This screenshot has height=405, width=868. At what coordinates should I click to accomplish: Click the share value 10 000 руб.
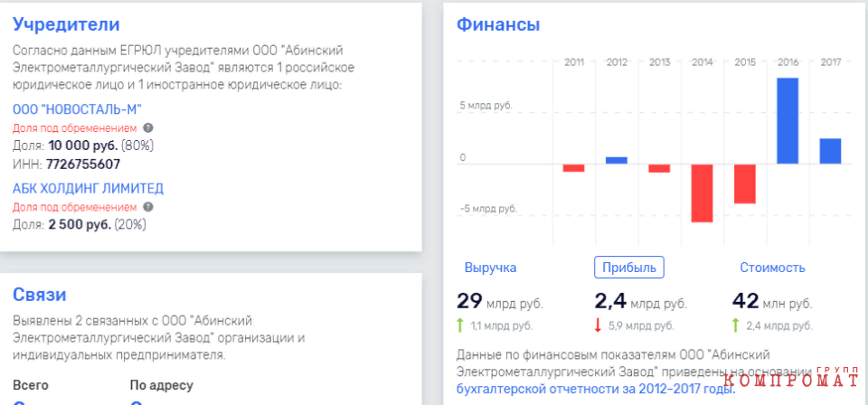[x=83, y=146]
